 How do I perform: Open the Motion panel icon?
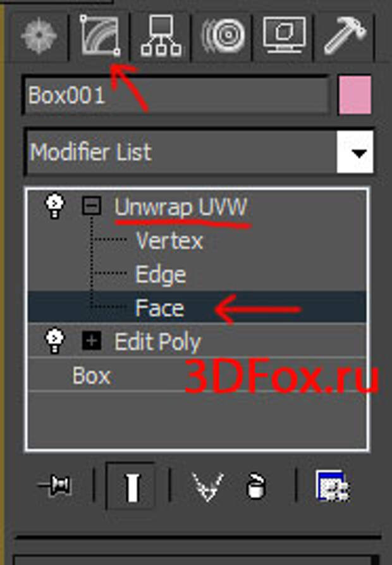(x=223, y=36)
